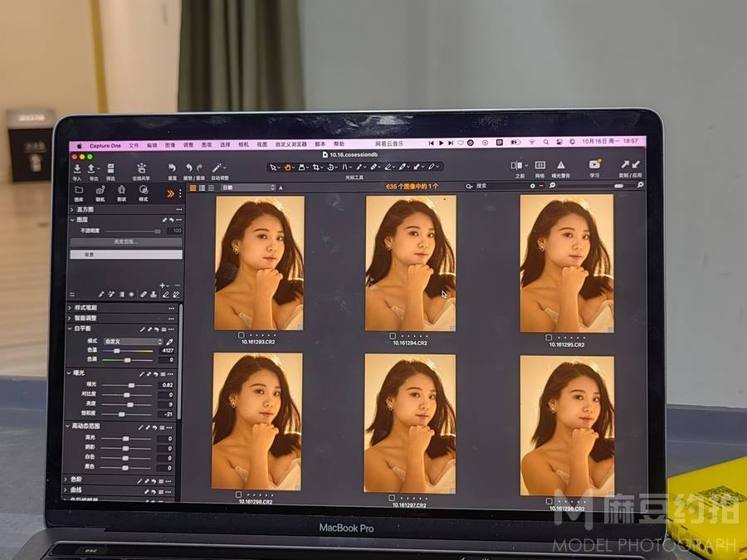This screenshot has width=747, height=560.
Task: Click the menu bar music play button
Action: pyautogui.click(x=442, y=143)
